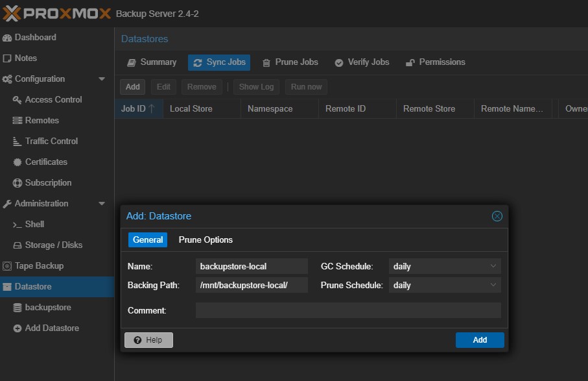Open Traffic Control settings
The width and height of the screenshot is (588, 381).
(51, 141)
